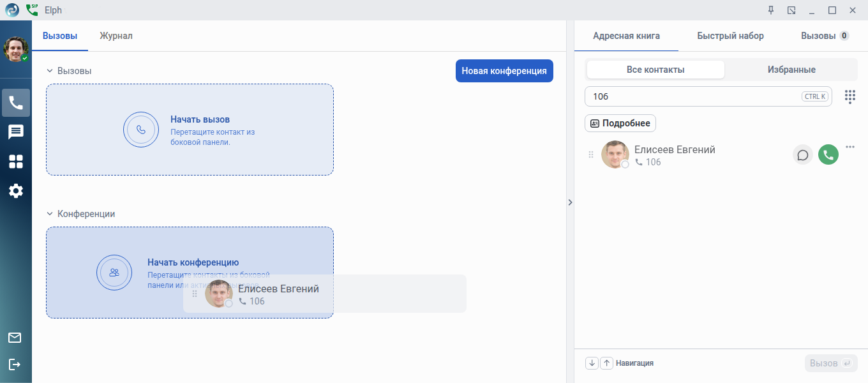Start chat with Елисеев Евгений
Image resolution: width=868 pixels, height=383 pixels.
pos(803,154)
